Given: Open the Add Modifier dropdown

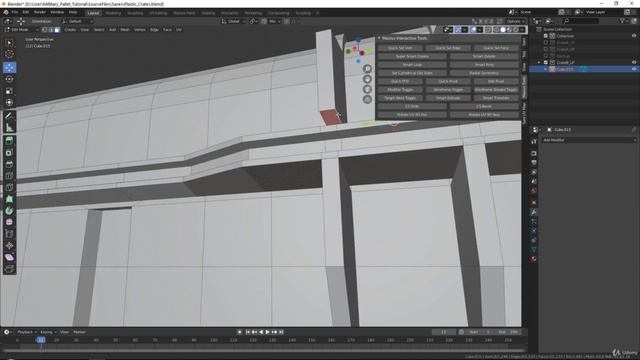Looking at the screenshot, I should pos(589,140).
